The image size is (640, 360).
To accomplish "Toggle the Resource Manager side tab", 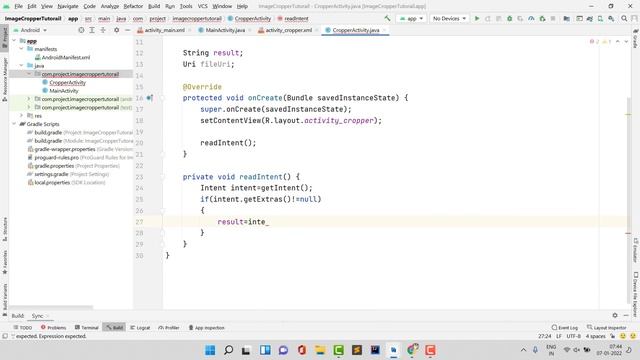I will 4,79.
